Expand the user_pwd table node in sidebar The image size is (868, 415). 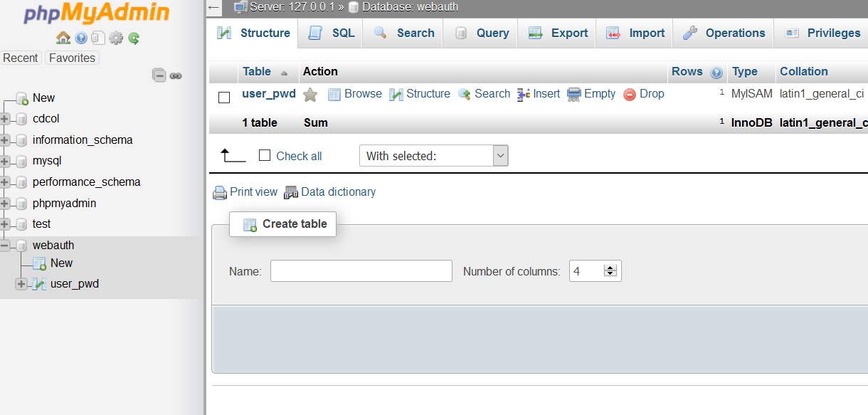[x=21, y=284]
